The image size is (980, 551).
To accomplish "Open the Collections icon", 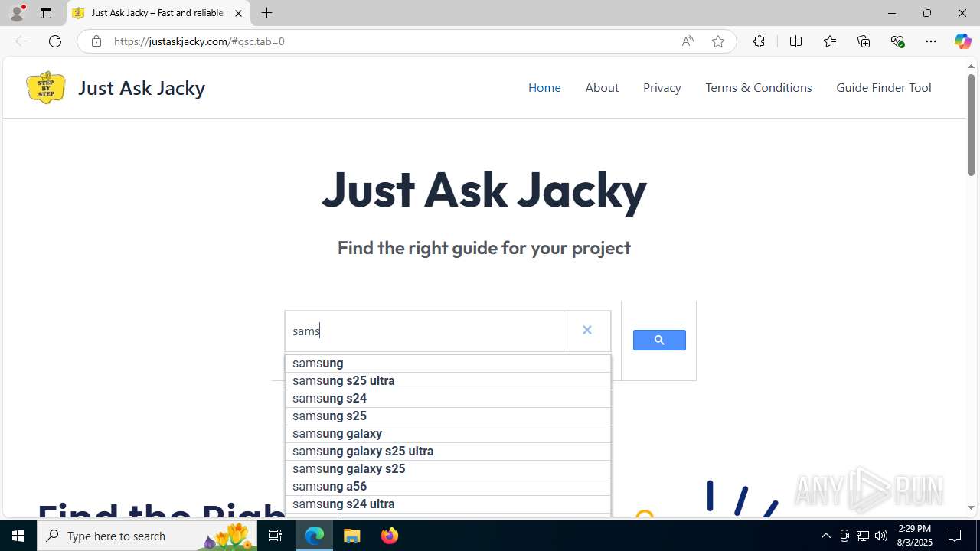I will click(x=864, y=41).
